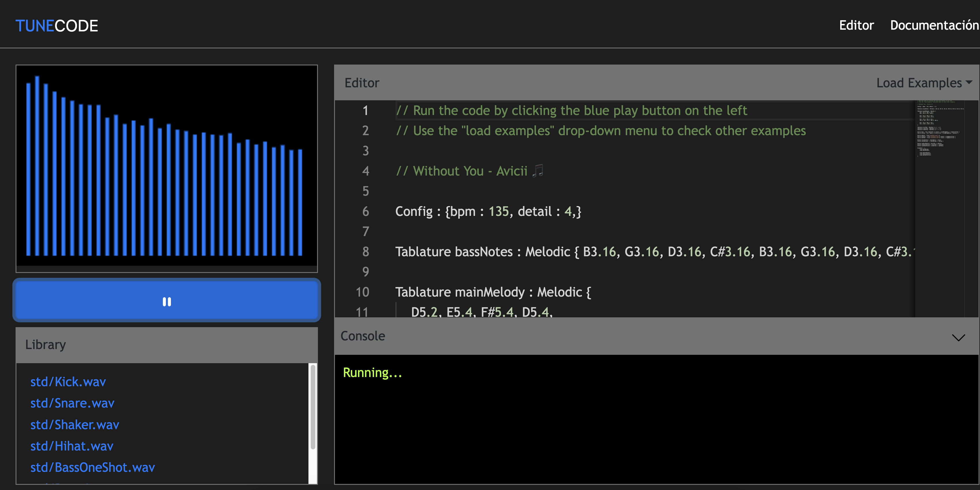Open the Editor nav item
980x490 pixels.
pyautogui.click(x=856, y=25)
